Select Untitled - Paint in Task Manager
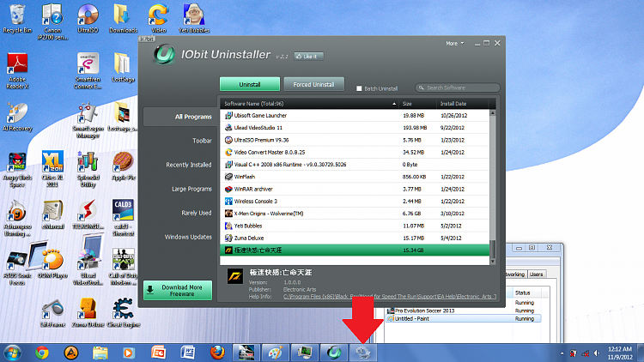The image size is (644, 362). tap(464, 318)
